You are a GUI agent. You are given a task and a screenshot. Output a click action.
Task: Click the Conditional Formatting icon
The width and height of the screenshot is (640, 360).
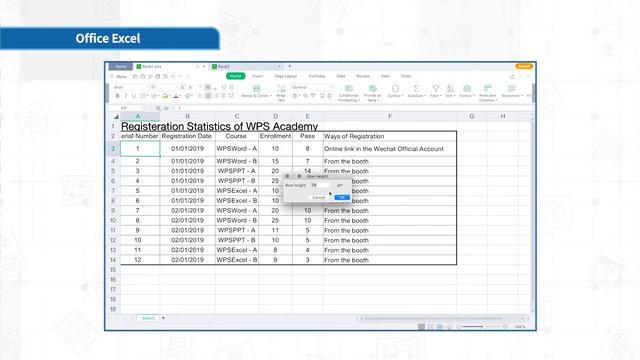349,88
